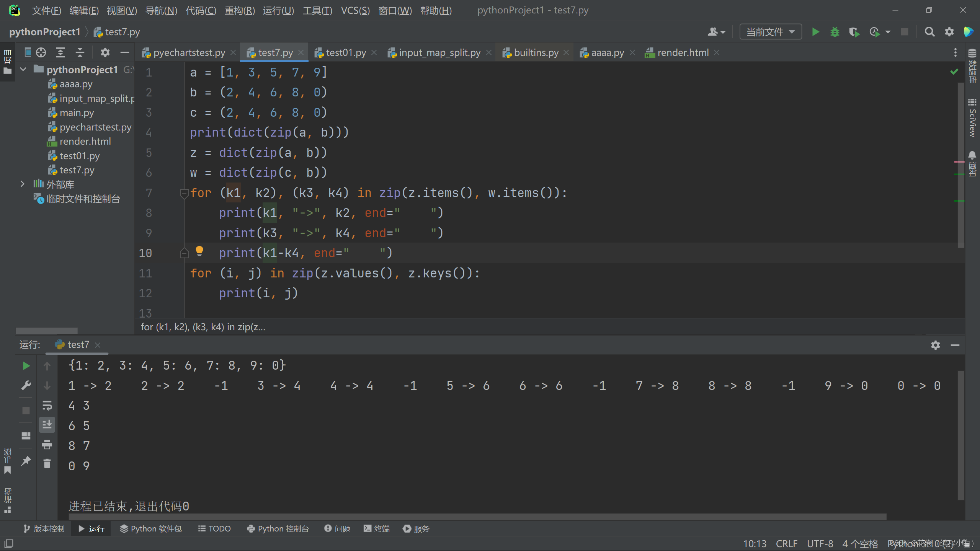The width and height of the screenshot is (980, 551).
Task: Expand all in project tree
Action: coord(60,52)
